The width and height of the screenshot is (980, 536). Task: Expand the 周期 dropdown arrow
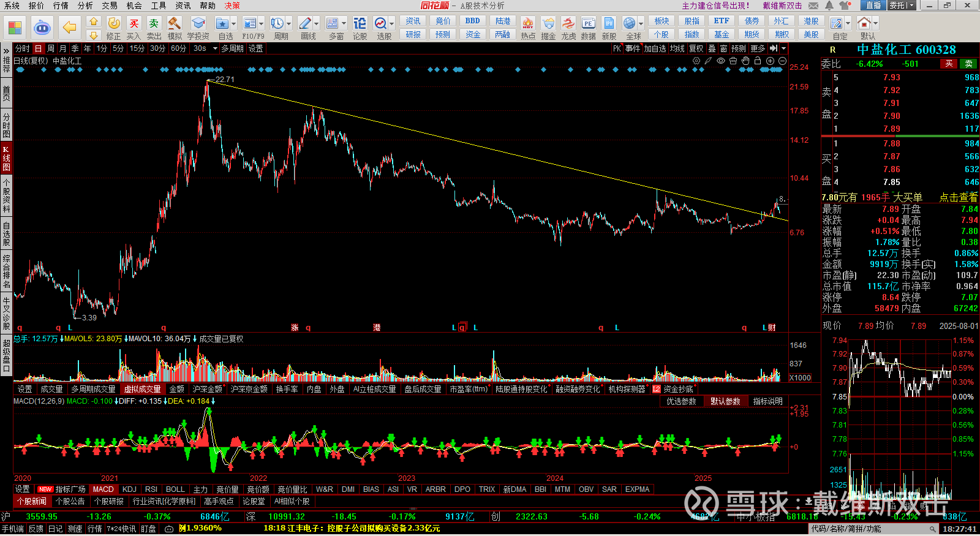coord(289,24)
